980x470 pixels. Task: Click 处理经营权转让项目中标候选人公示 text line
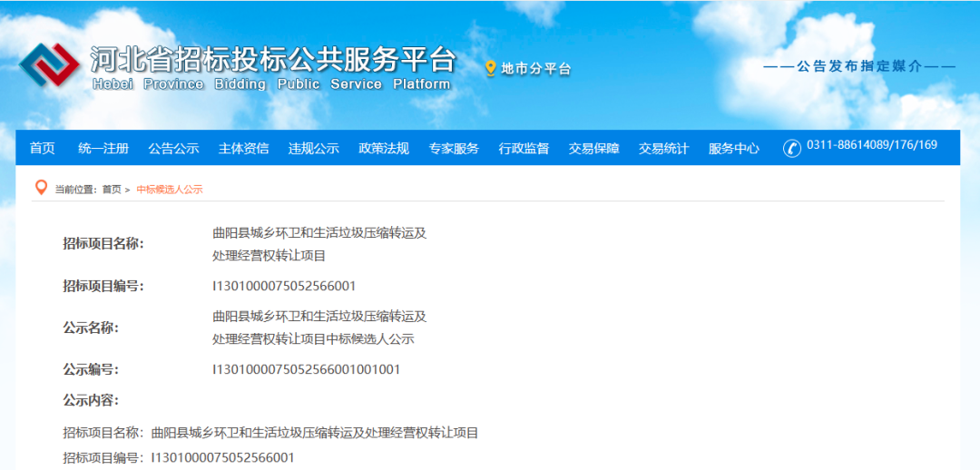coord(314,339)
